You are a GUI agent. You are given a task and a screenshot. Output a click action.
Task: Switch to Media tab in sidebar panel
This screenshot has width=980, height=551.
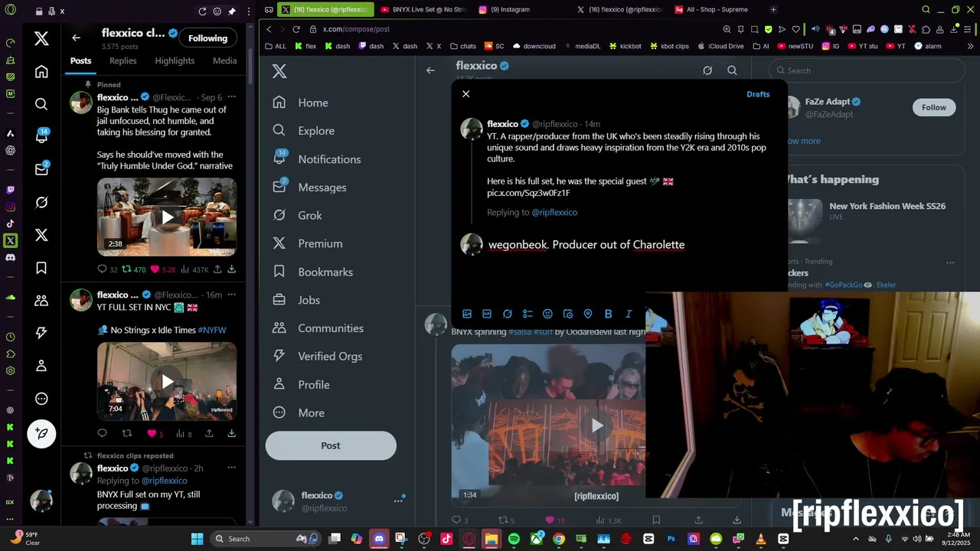click(224, 61)
